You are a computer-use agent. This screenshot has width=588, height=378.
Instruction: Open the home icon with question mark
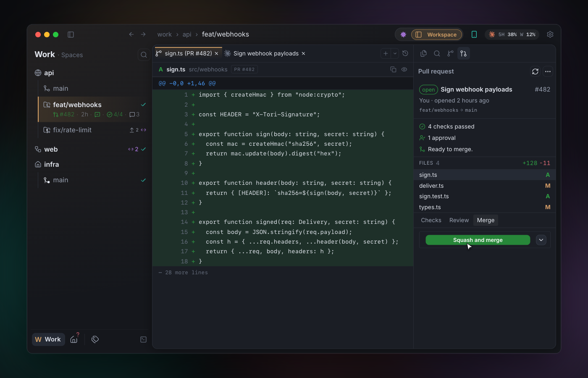[x=74, y=339]
